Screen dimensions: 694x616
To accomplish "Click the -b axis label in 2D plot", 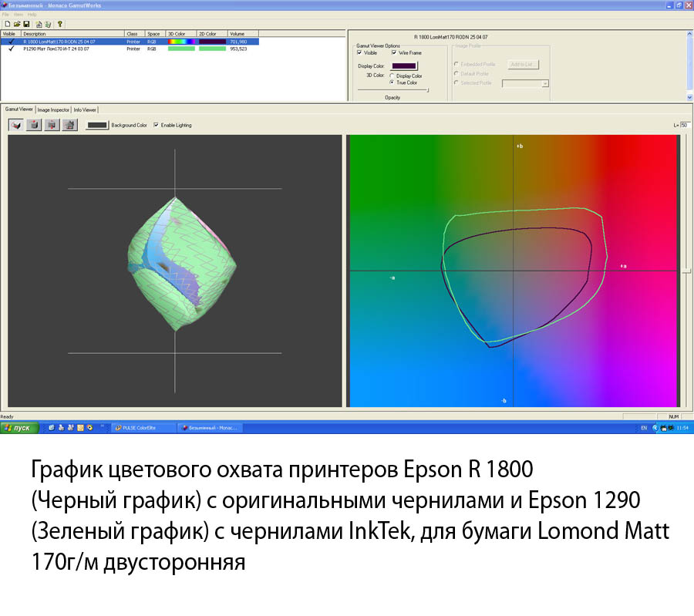I will click(x=504, y=401).
